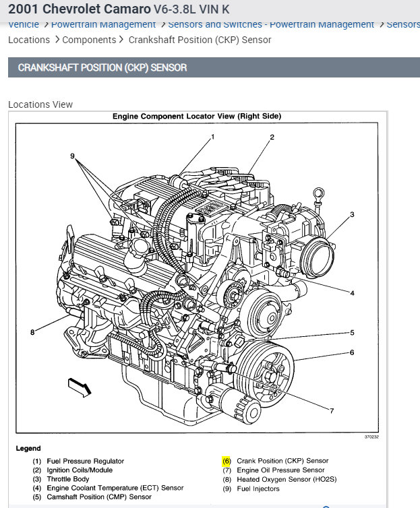Click legend entry Fuel Pressure Regulator
This screenshot has width=420, height=508.
85,461
